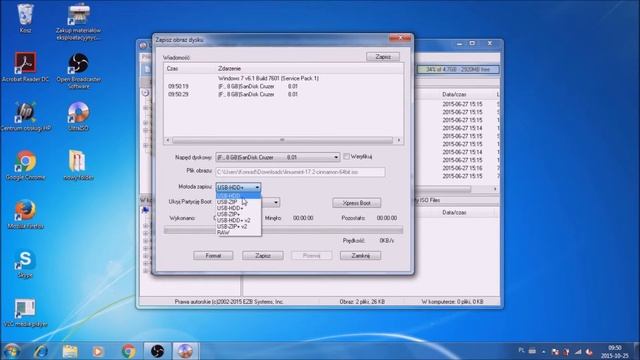Click Zapisz button above the message log
The height and width of the screenshot is (360, 640).
383,57
